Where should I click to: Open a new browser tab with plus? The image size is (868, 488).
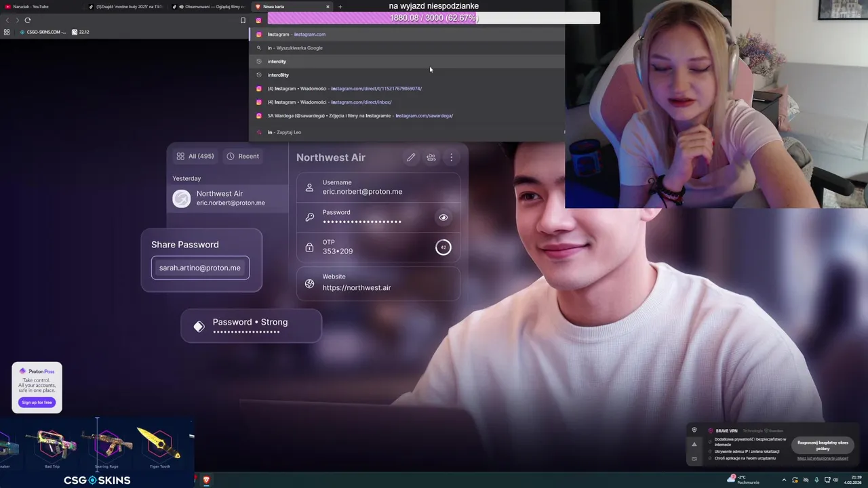(x=340, y=7)
